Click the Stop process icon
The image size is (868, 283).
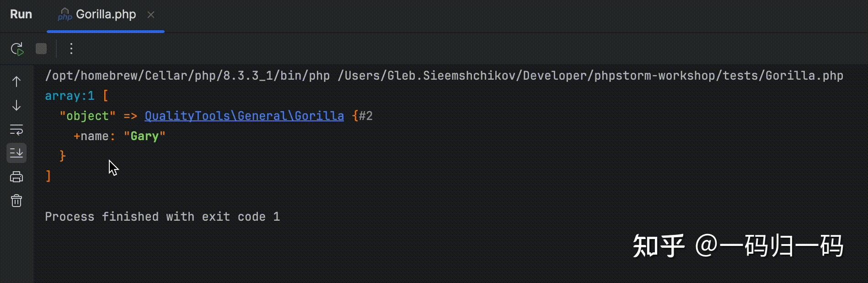41,49
